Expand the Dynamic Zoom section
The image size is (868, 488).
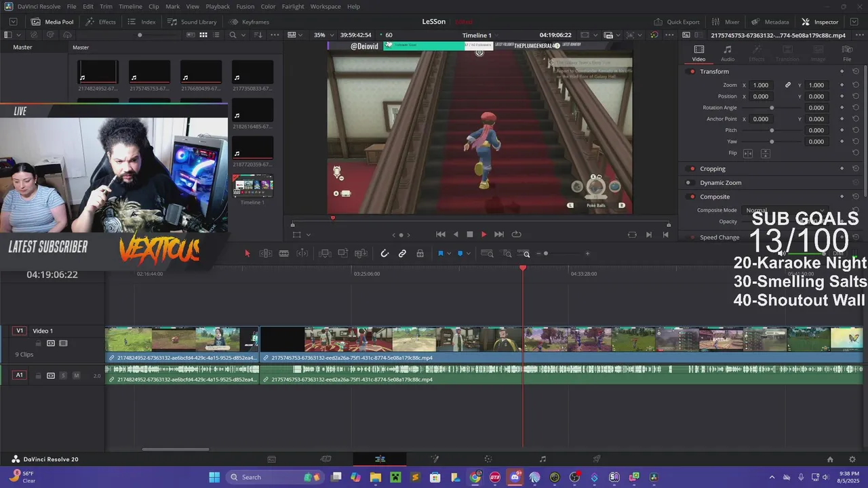pos(720,182)
